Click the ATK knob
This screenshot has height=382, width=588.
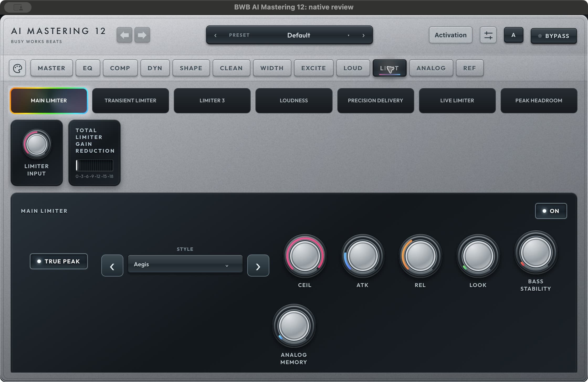363,256
